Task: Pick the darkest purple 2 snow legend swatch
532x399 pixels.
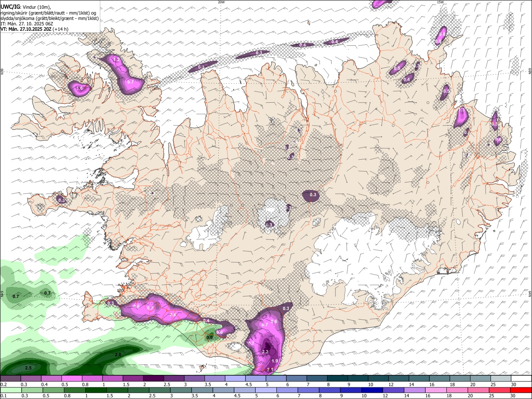Action: tap(153, 379)
